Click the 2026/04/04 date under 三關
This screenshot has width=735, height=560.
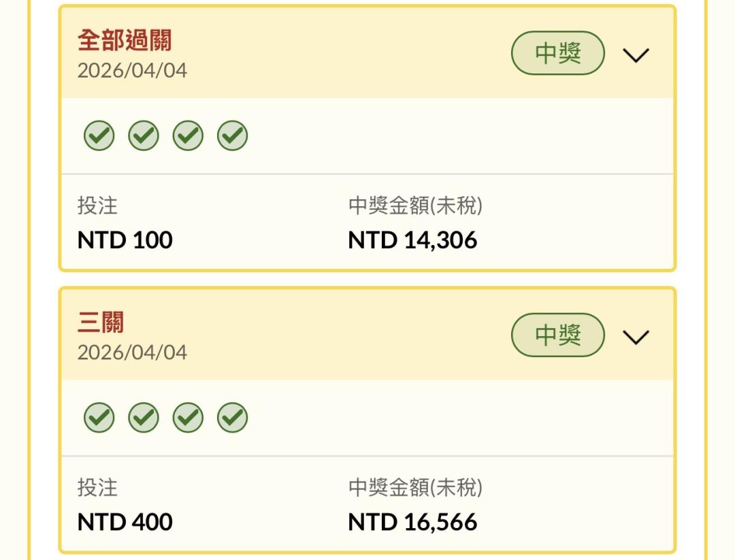click(x=132, y=352)
